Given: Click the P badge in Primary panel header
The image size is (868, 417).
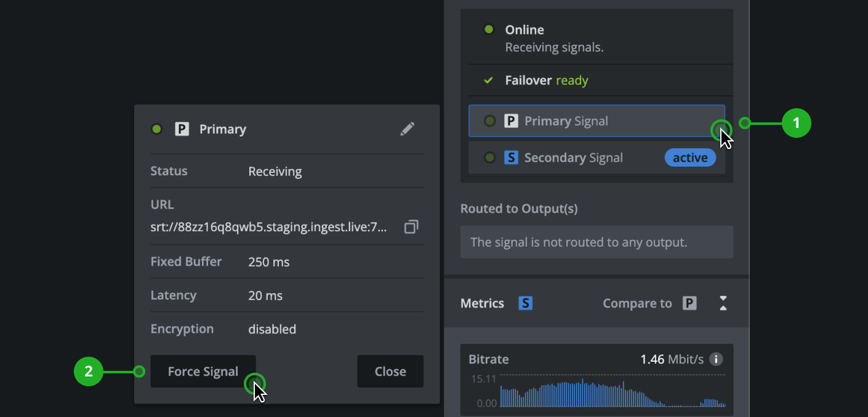Looking at the screenshot, I should pos(182,129).
